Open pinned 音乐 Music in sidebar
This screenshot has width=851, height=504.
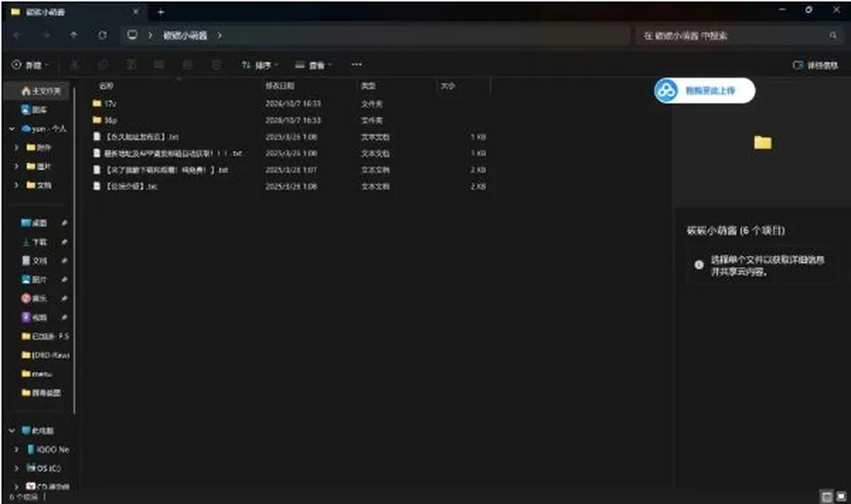(35, 299)
